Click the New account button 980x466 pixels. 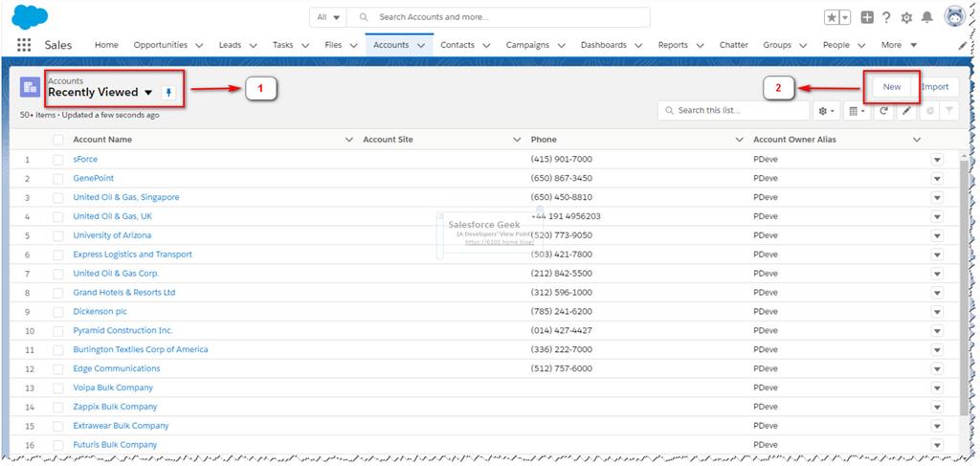(x=892, y=87)
